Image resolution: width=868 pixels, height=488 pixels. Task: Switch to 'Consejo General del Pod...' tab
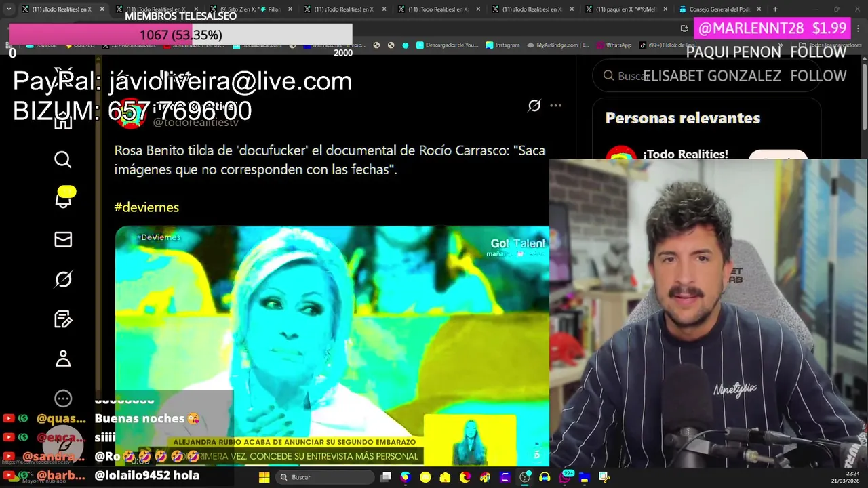tap(721, 9)
